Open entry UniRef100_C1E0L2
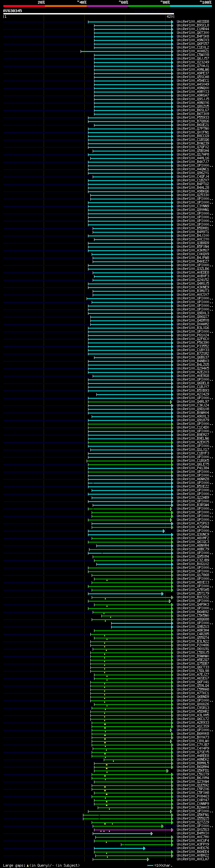This screenshot has width=215, height=868. 193,48
